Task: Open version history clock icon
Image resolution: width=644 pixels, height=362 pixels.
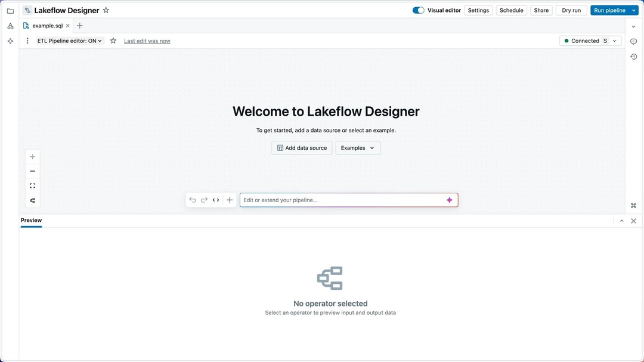Action: (633, 57)
